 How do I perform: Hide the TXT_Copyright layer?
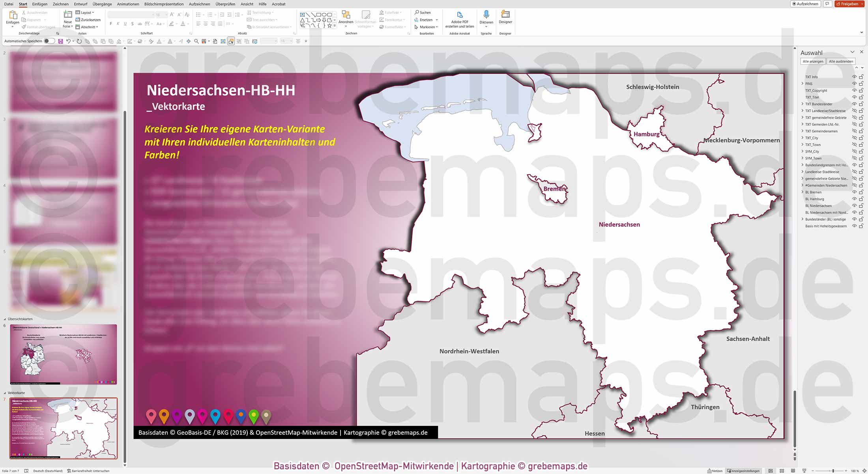pos(854,90)
